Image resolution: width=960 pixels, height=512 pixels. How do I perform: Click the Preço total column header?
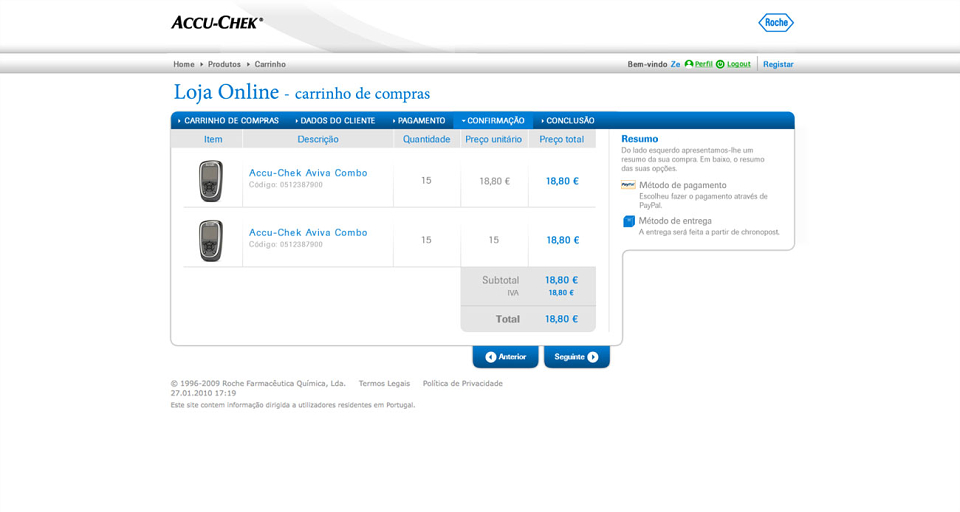click(x=561, y=139)
